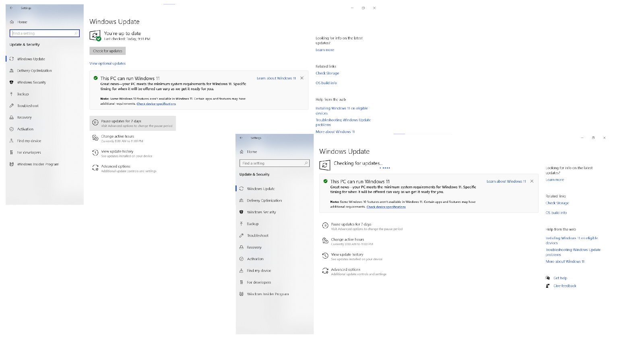Click update sync icon beside Checking for updates
The image size is (644, 352).
[x=325, y=165]
